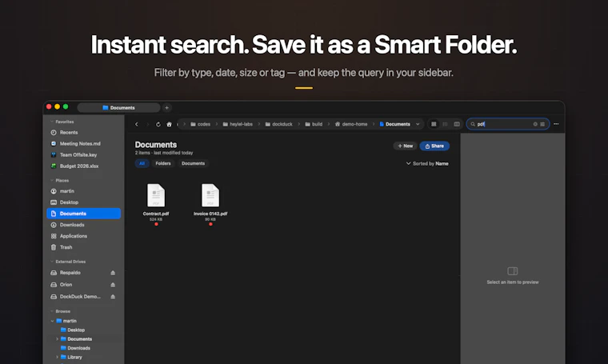Open Meeting Notes.md from Favorites

click(x=84, y=144)
